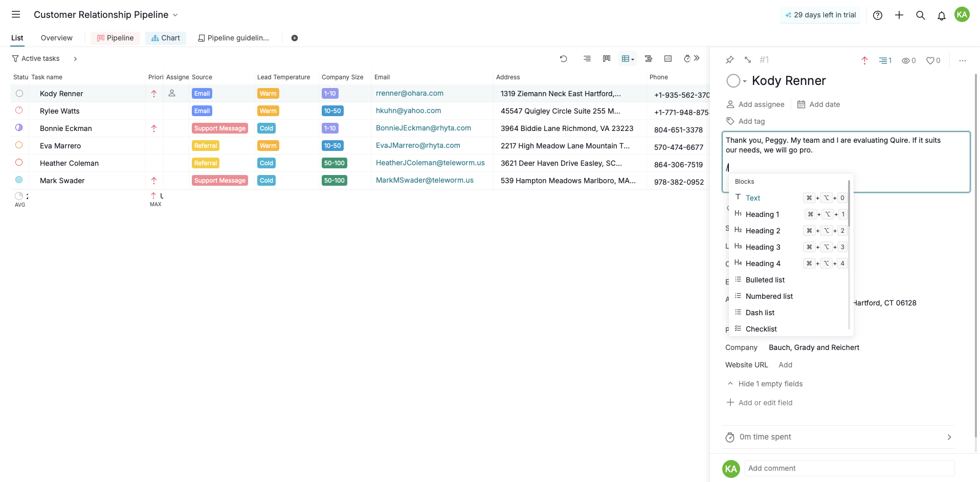Open table view options dropdown
Image resolution: width=980 pixels, height=482 pixels.
click(x=628, y=59)
